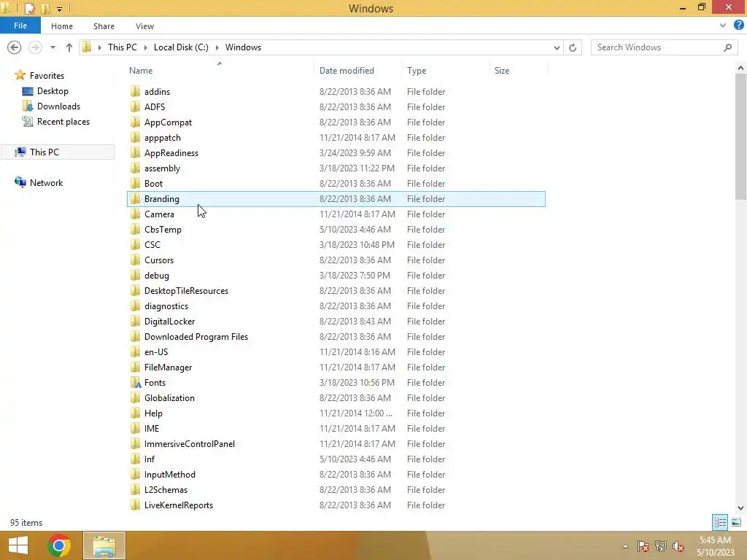Open Action Center flag tray icon
Image resolution: width=747 pixels, height=560 pixels.
643,546
